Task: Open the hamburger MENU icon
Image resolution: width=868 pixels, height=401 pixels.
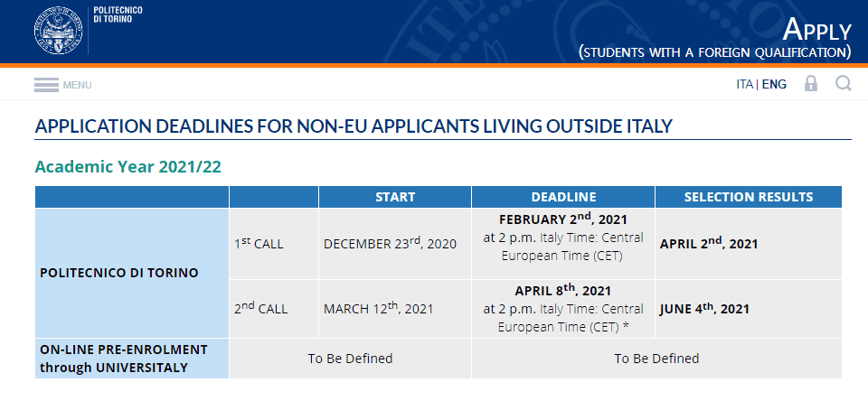Action: pyautogui.click(x=46, y=85)
